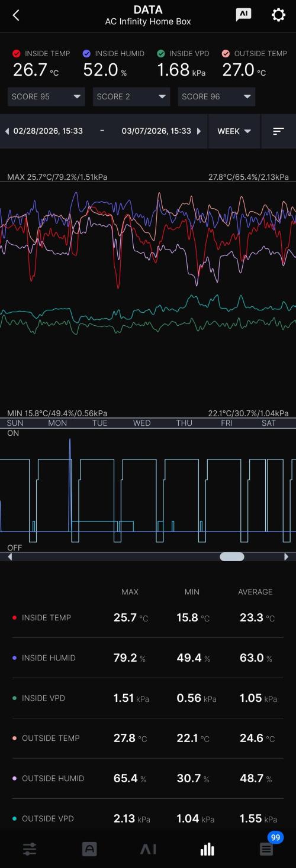The image size is (296, 868).
Task: Click the OUTSIDE TEMP table row label
Action: coord(50,738)
